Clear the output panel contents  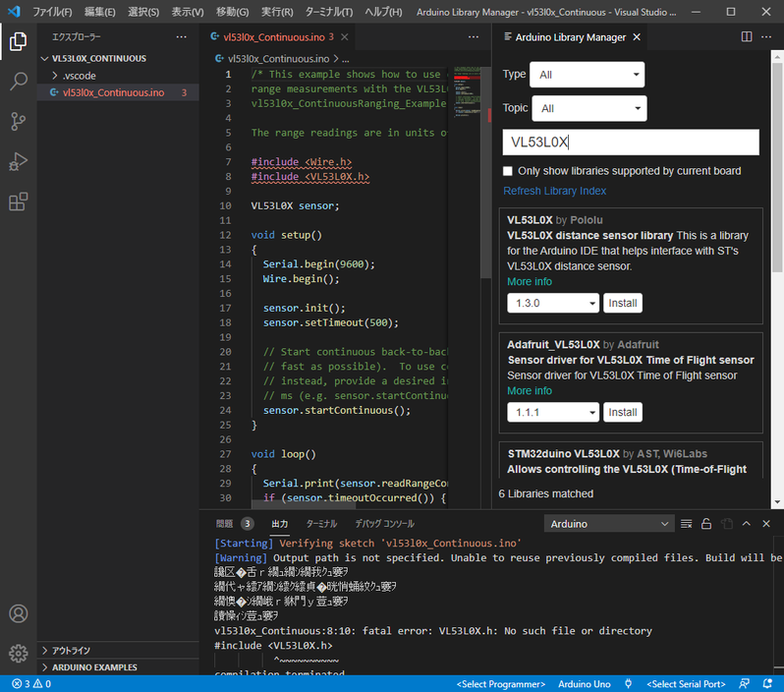686,524
